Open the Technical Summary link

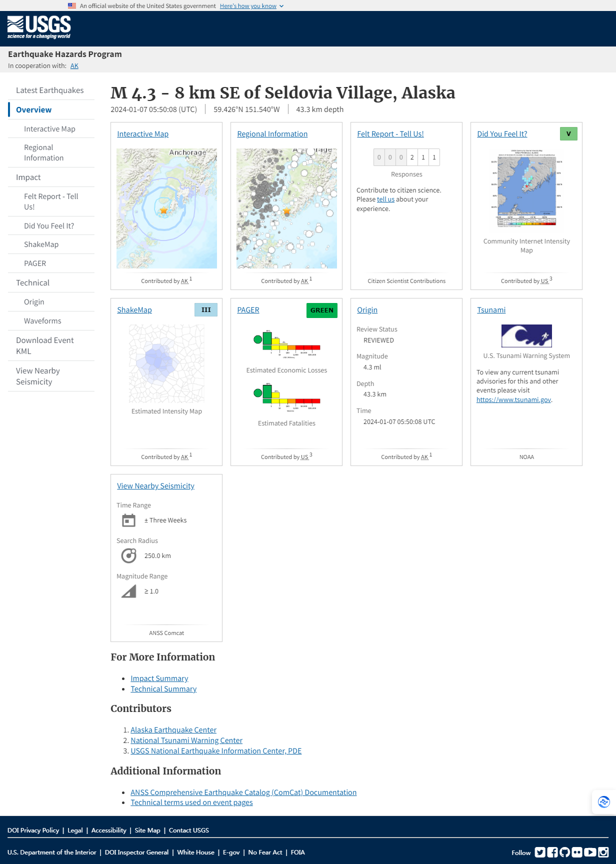(x=163, y=689)
